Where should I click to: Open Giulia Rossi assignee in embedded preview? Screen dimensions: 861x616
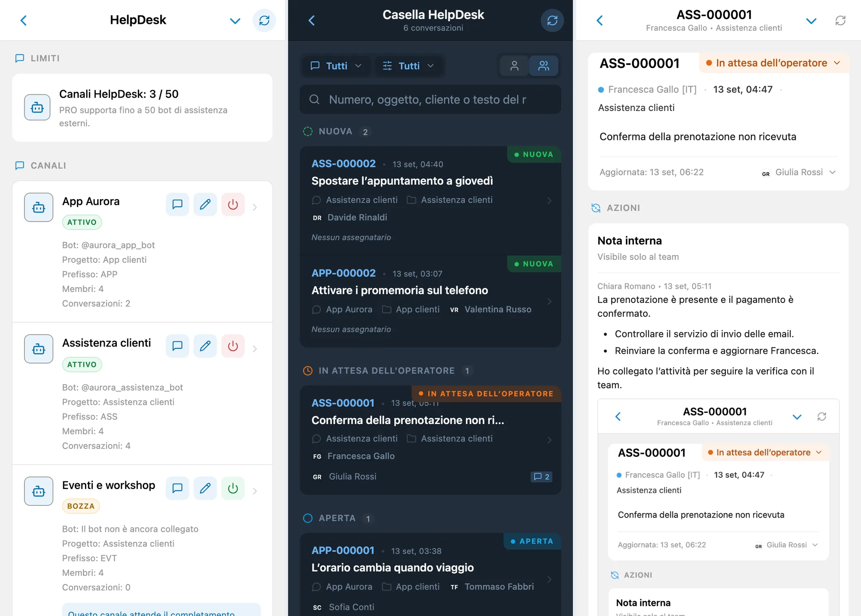coord(786,545)
